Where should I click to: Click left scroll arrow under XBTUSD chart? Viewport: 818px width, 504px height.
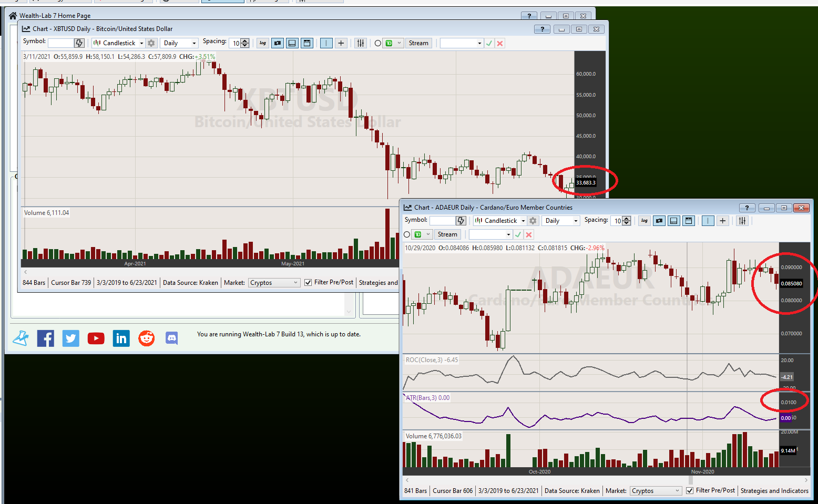point(25,272)
